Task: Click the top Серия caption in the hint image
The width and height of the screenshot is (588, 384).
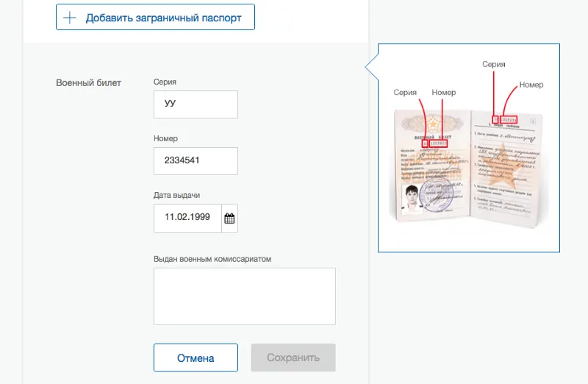Action: click(x=493, y=65)
